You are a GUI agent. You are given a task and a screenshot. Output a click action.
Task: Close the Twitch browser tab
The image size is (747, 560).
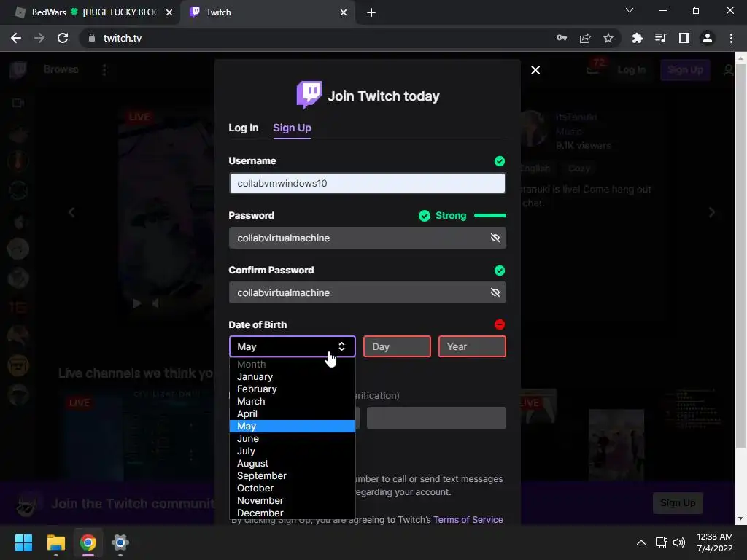click(344, 12)
